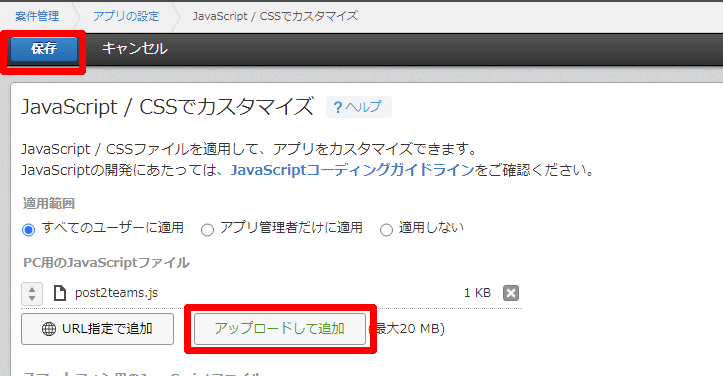Click the 1 KB file size label
The image size is (723, 376).
[477, 293]
